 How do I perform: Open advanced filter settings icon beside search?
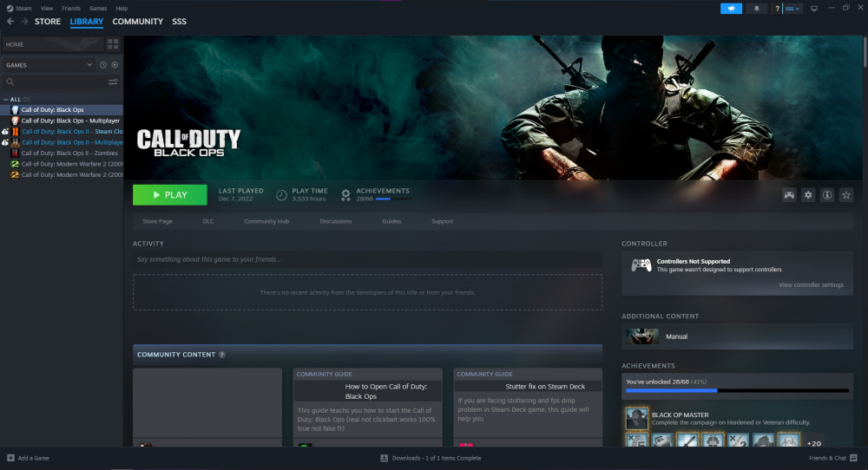point(113,82)
